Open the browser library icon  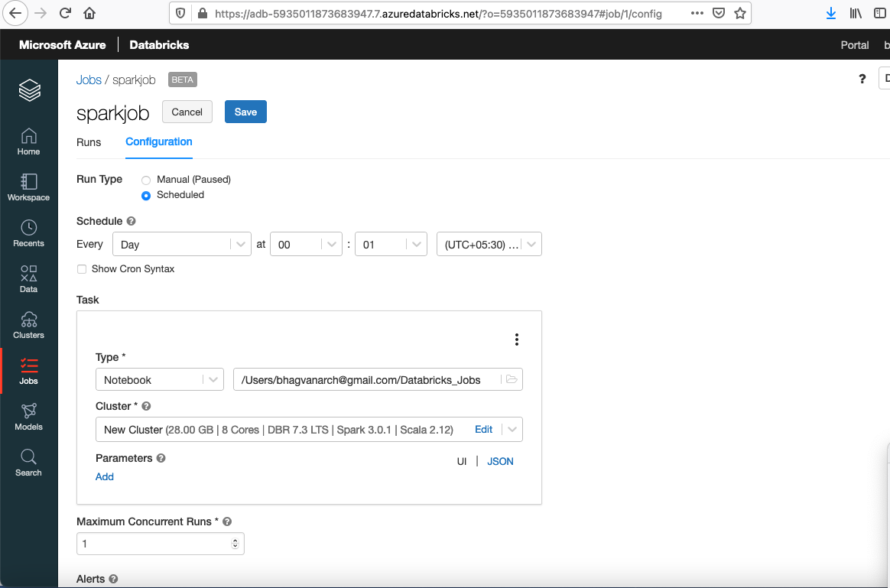tap(856, 13)
